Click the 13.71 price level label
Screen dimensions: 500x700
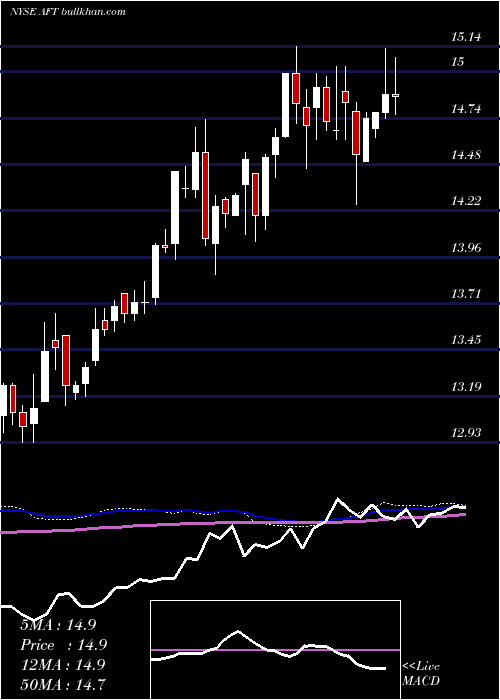tap(466, 294)
